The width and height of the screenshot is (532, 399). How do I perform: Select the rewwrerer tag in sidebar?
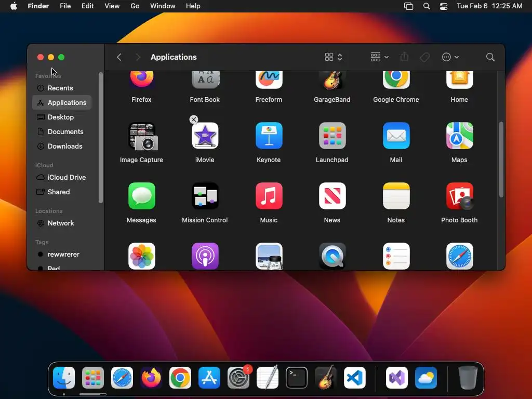tap(62, 255)
